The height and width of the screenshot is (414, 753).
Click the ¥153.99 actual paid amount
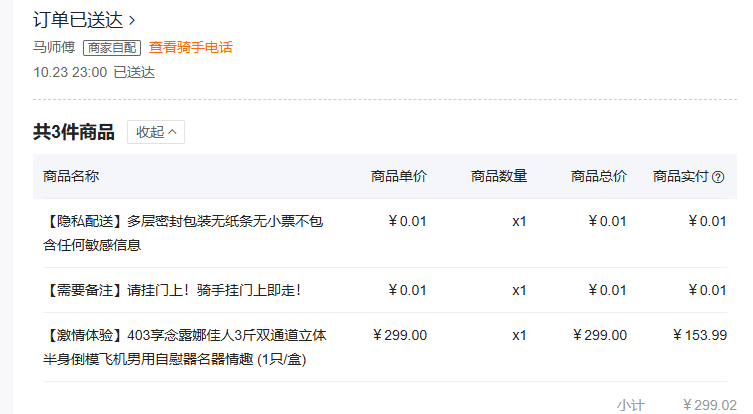click(700, 335)
